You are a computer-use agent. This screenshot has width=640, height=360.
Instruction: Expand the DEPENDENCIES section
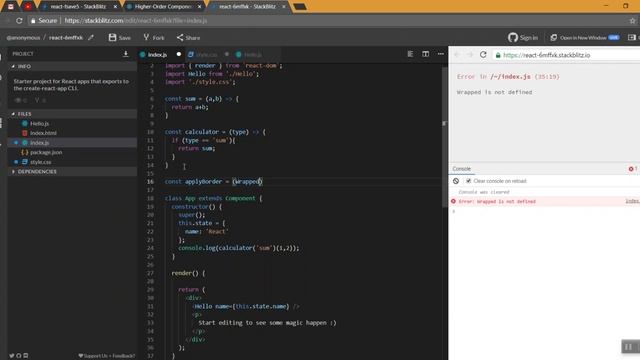[x=72, y=171]
